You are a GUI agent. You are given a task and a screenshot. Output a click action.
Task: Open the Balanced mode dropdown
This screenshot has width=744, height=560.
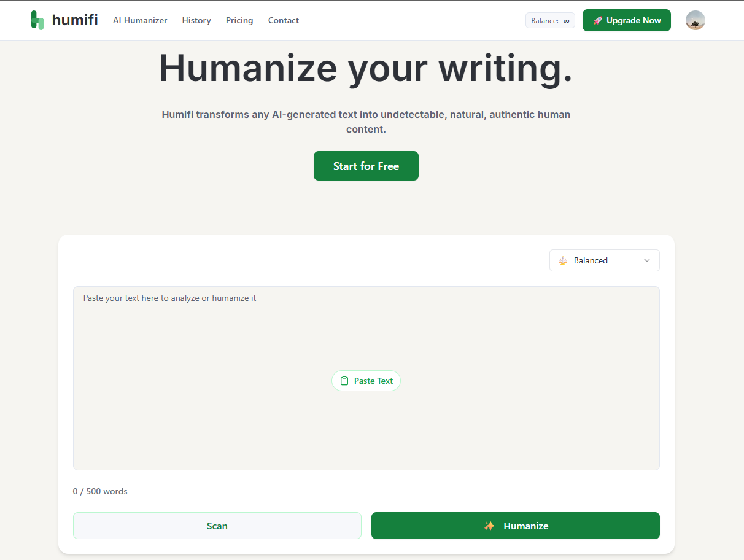(605, 260)
